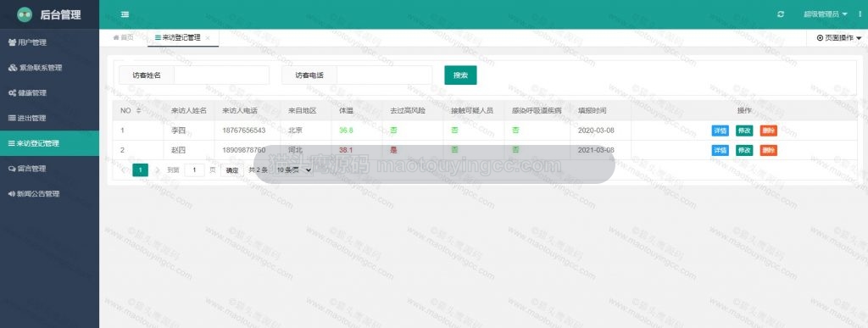Image resolution: width=868 pixels, height=328 pixels.
Task: Click 修改 button for 李四 row
Action: (x=744, y=131)
